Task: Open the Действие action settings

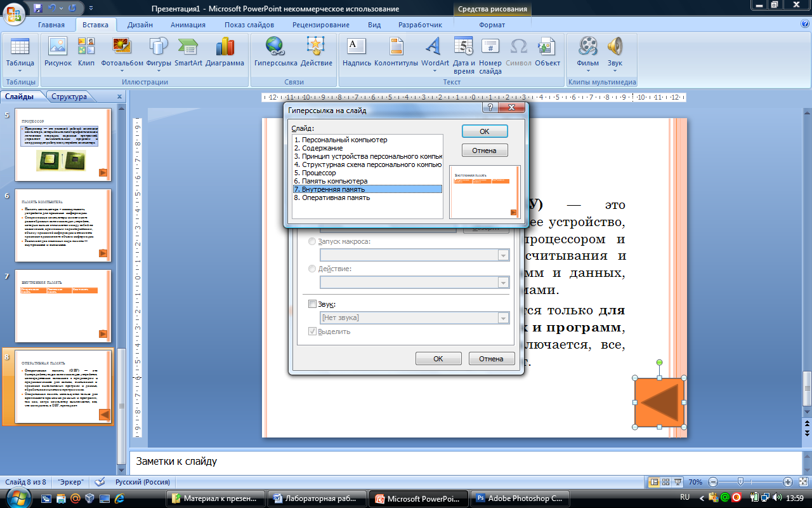Action: [x=316, y=52]
